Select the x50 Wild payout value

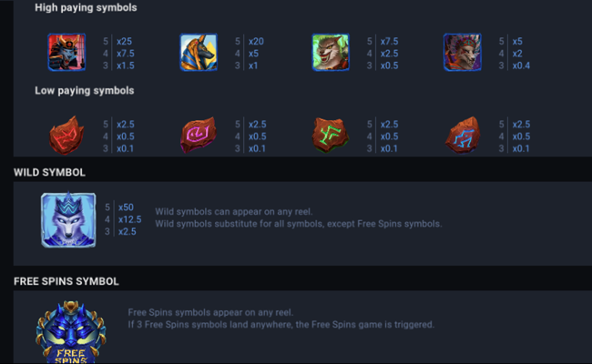[x=127, y=207]
